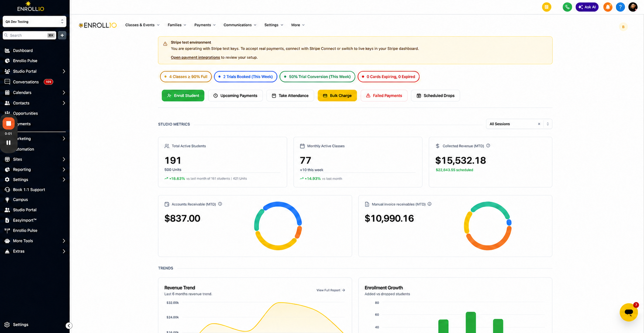Click the Take Attendance button
The width and height of the screenshot is (644, 333).
pyautogui.click(x=290, y=96)
